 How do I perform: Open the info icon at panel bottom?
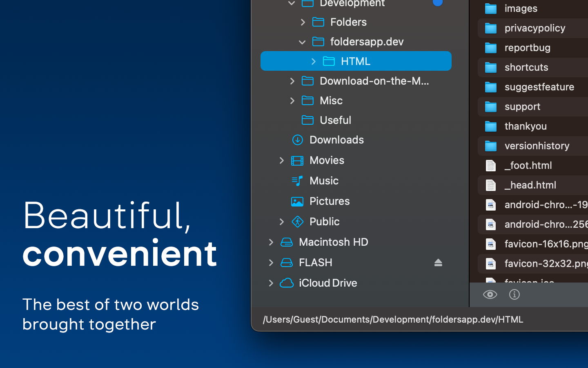514,294
